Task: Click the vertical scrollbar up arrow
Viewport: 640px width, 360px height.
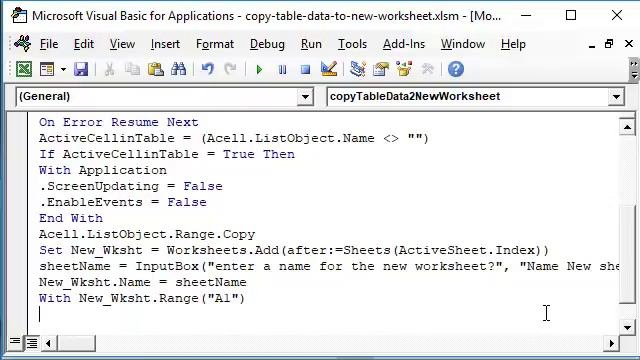Action: tap(627, 127)
